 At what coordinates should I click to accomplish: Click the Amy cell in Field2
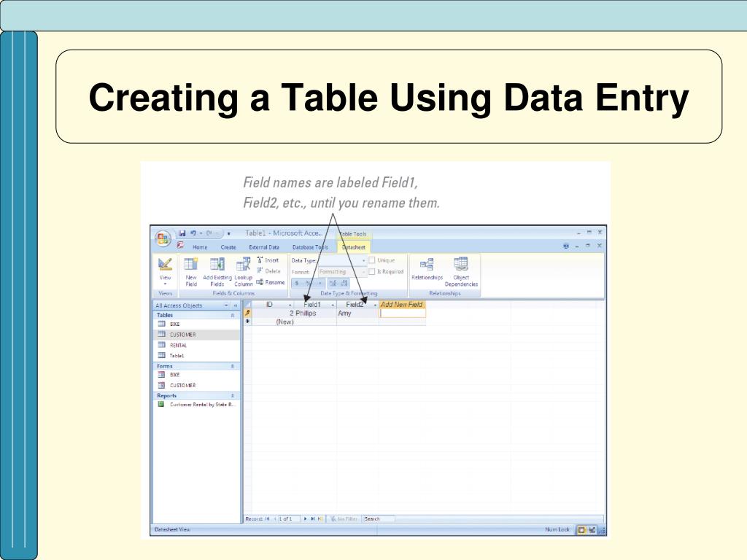point(357,314)
